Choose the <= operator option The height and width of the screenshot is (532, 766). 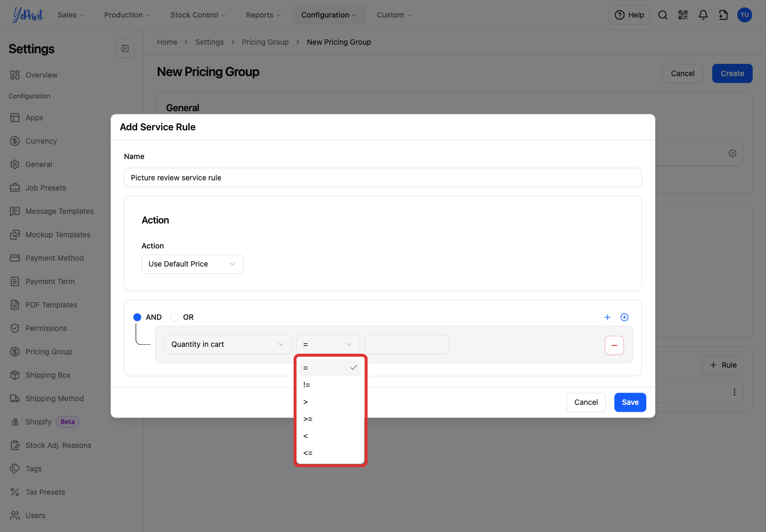tap(330, 453)
